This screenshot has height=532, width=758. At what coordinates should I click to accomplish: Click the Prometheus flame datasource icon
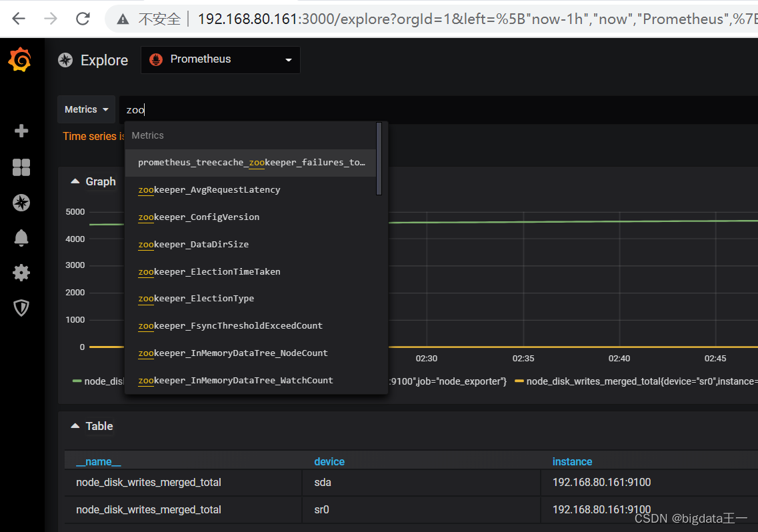coord(156,59)
